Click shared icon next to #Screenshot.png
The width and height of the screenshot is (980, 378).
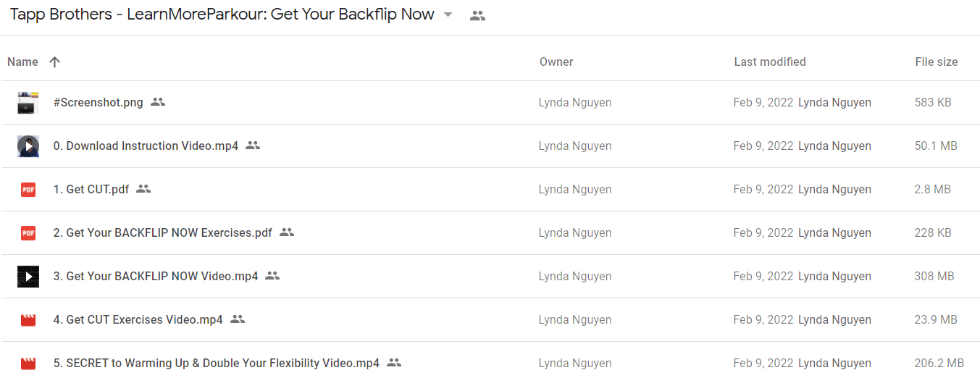pos(158,102)
